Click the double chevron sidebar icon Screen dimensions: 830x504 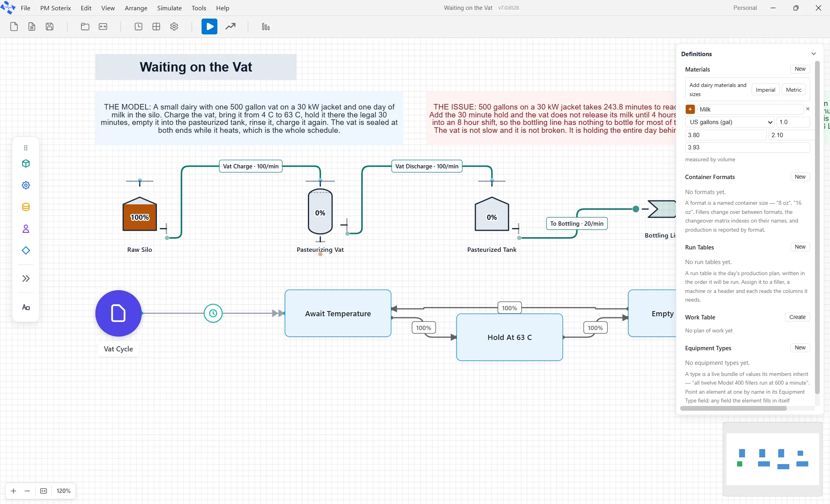pyautogui.click(x=26, y=278)
